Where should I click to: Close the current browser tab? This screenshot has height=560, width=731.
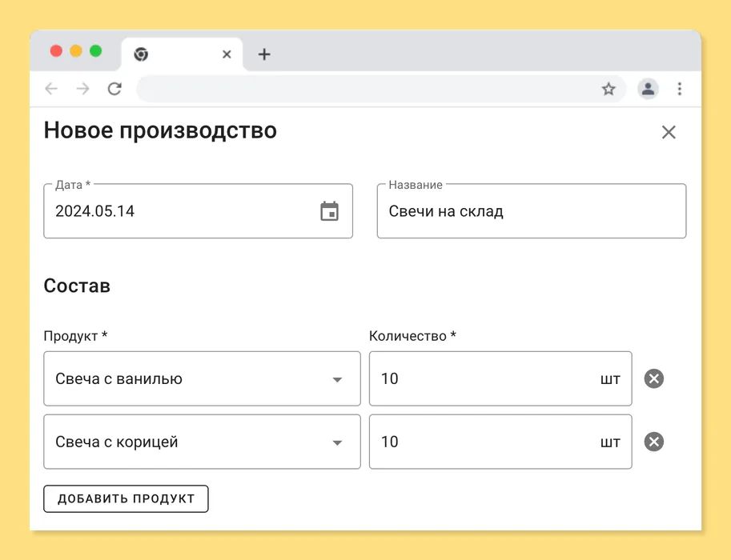point(227,54)
